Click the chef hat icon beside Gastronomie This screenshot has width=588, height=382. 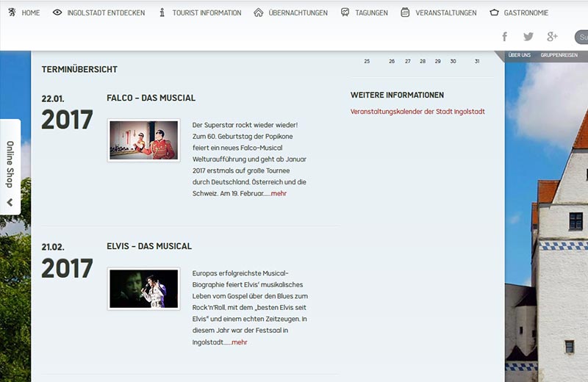click(x=494, y=12)
